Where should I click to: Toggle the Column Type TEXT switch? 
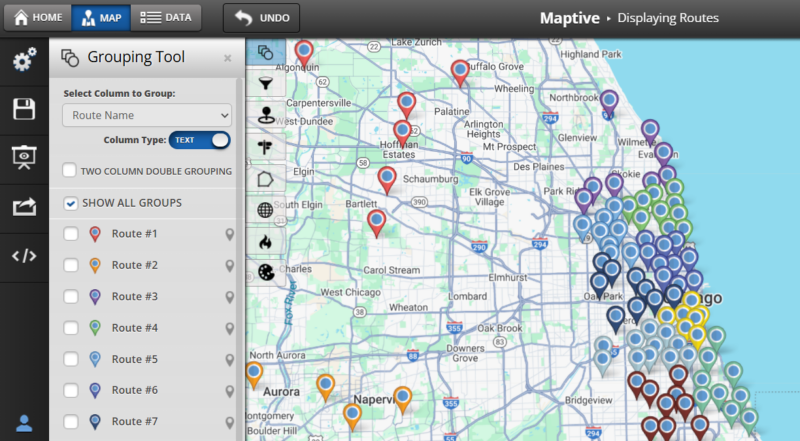click(x=199, y=140)
